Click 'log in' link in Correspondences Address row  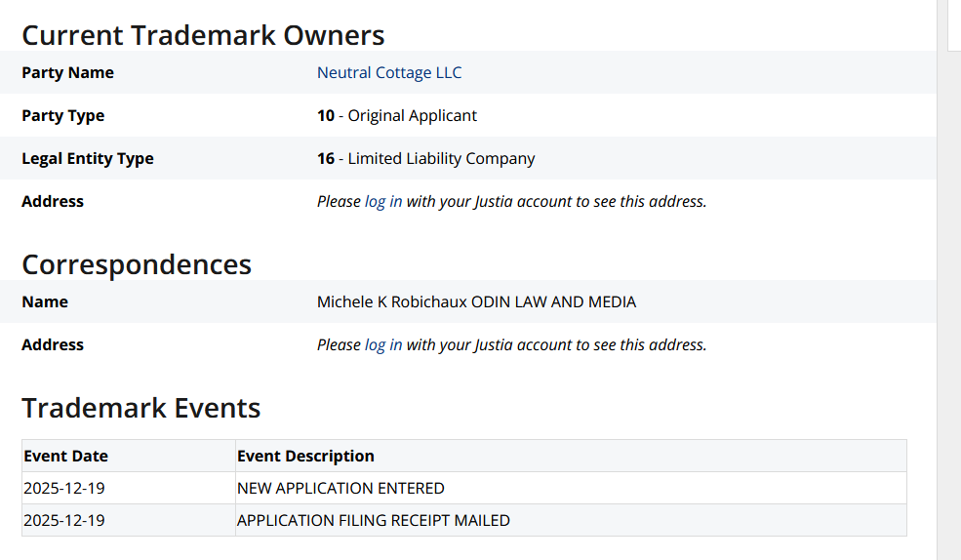383,344
